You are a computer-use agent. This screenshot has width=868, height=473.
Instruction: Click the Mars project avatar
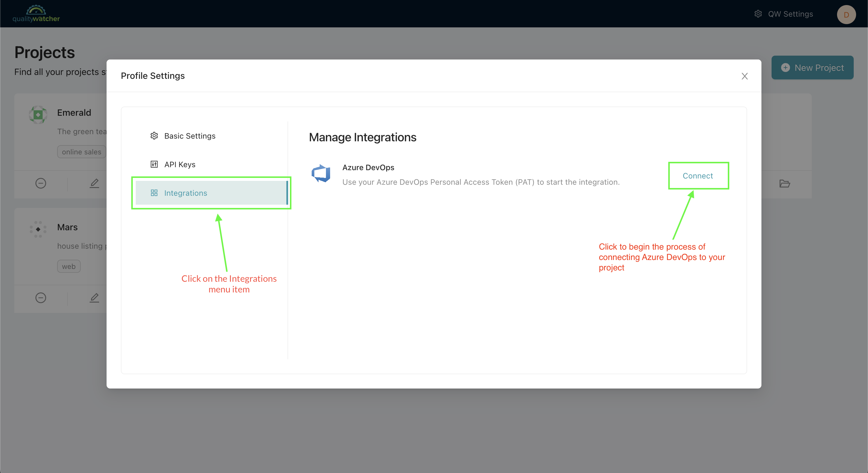[38, 229]
